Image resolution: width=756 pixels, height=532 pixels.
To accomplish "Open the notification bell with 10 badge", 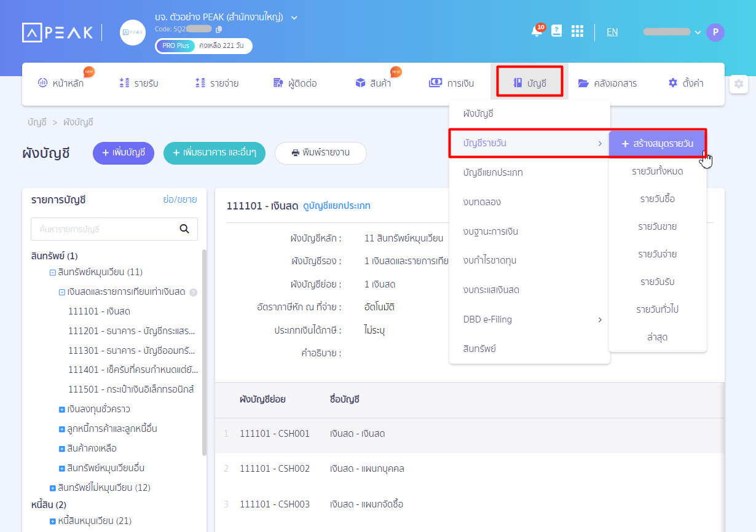I will pyautogui.click(x=537, y=31).
